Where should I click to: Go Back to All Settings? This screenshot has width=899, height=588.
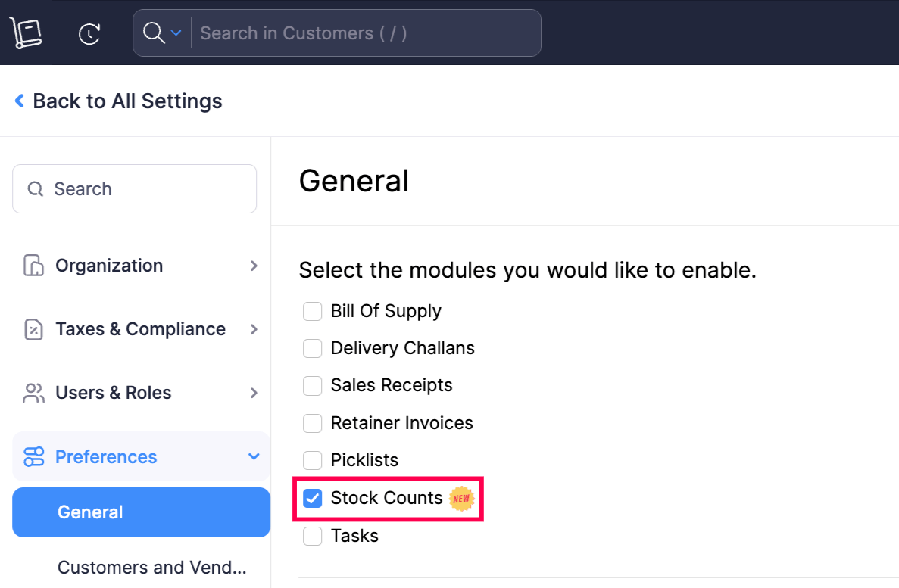(117, 101)
